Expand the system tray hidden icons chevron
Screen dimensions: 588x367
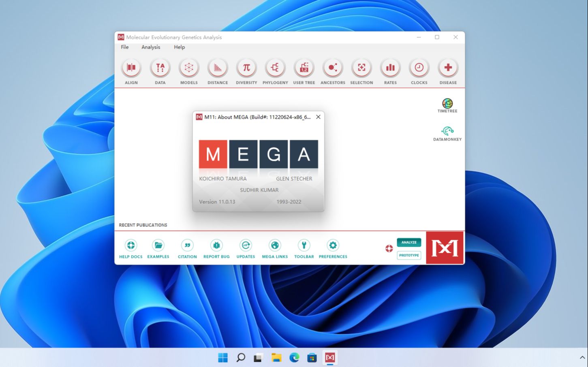pos(582,358)
